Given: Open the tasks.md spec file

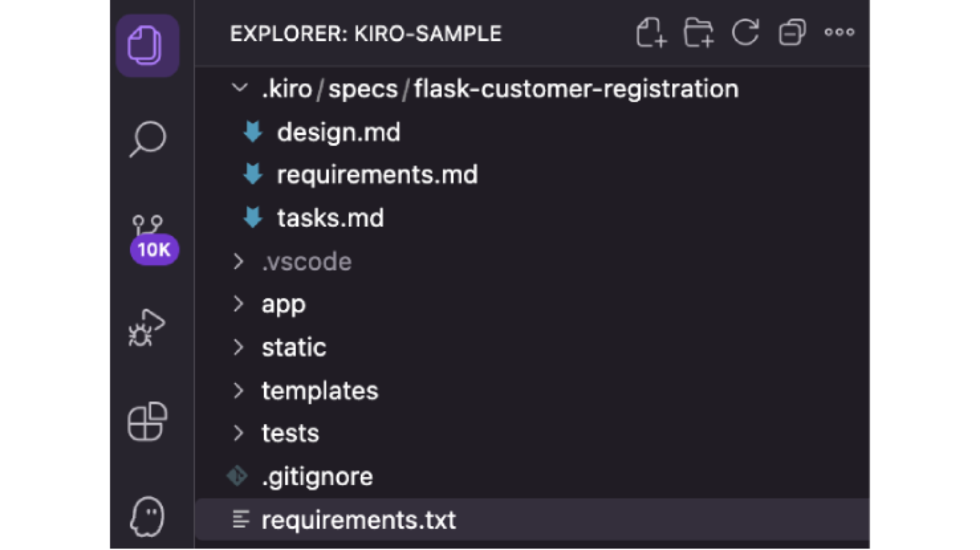Looking at the screenshot, I should (x=330, y=218).
